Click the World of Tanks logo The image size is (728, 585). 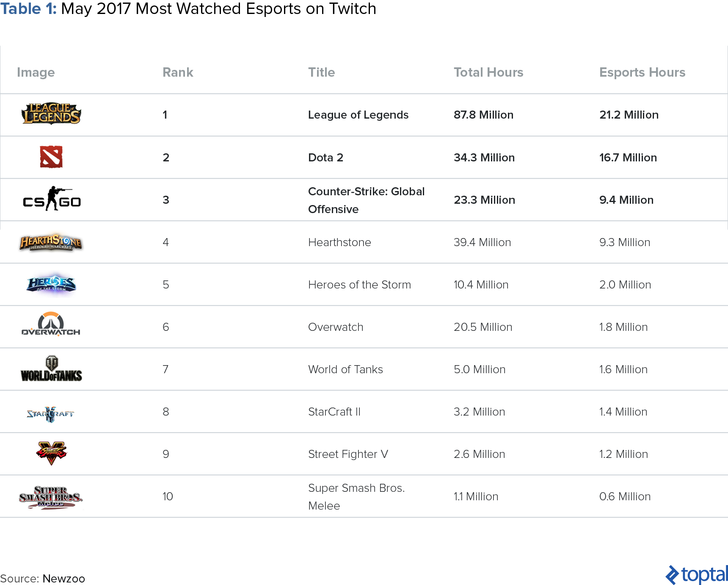51,369
